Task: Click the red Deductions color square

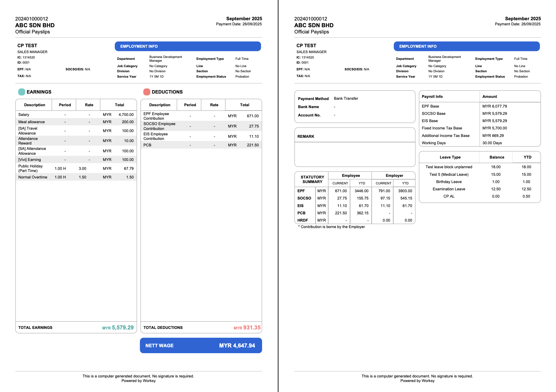Action: click(147, 92)
